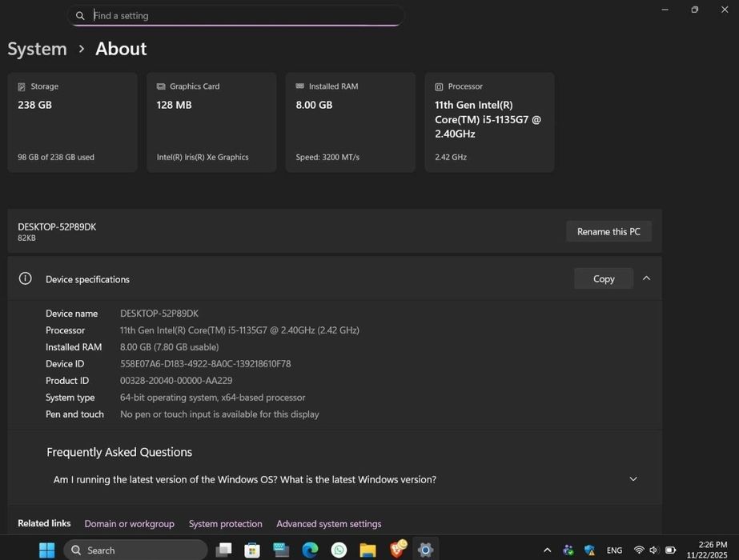Click the Installed RAM chip icon
Viewport: 739px width, 560px height.
tap(299, 86)
